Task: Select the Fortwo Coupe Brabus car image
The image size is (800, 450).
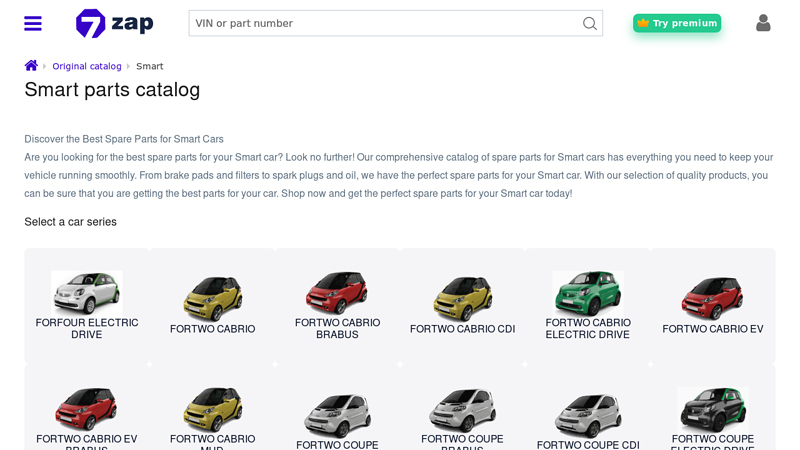Action: coord(462,410)
